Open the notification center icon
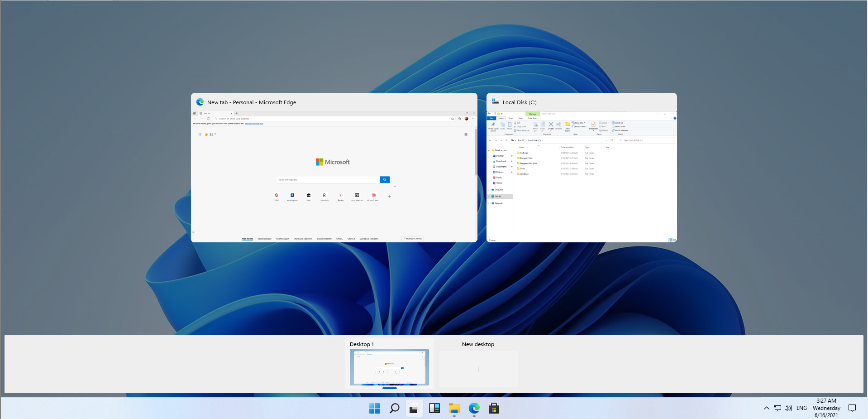This screenshot has height=419, width=868. pos(852,408)
